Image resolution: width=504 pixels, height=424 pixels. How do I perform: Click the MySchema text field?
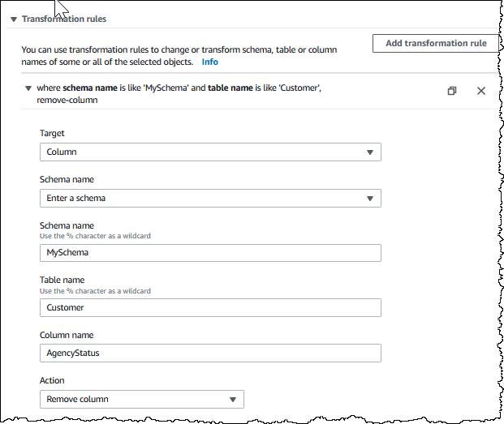[210, 252]
